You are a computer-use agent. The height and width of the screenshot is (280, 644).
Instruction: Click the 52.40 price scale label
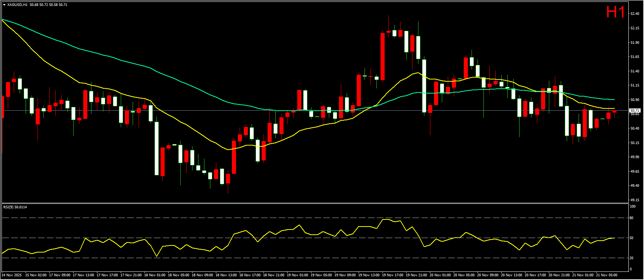pos(635,14)
